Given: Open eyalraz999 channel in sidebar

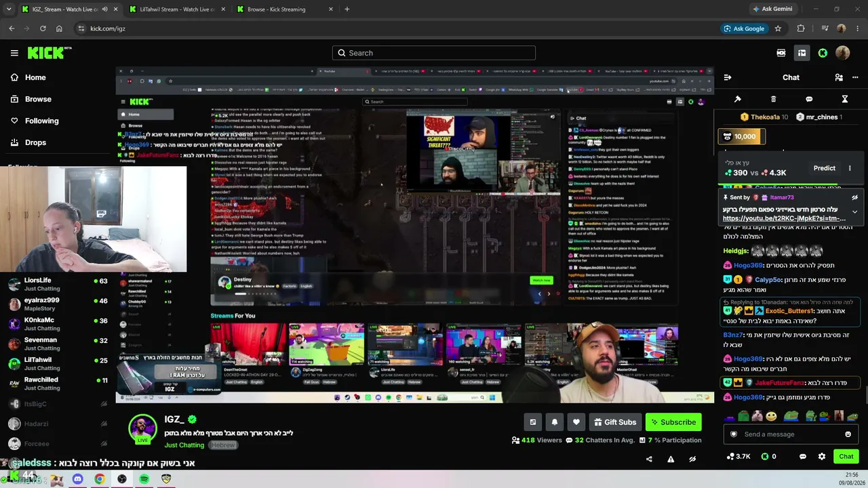Looking at the screenshot, I should pos(58,304).
